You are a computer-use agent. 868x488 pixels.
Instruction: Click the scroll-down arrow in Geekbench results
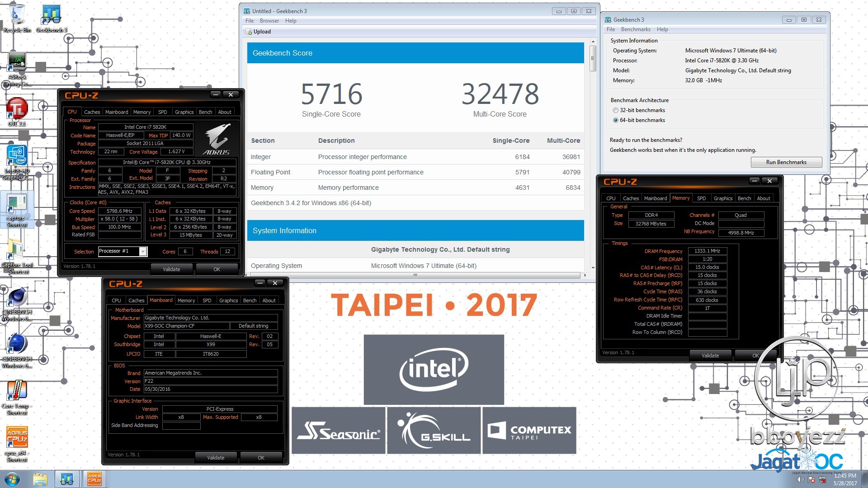click(x=593, y=267)
